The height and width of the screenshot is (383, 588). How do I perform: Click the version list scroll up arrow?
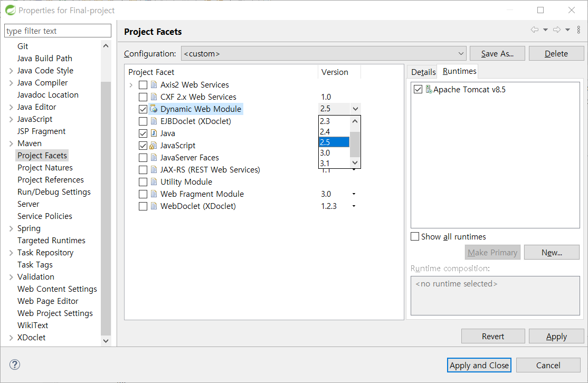click(x=355, y=121)
